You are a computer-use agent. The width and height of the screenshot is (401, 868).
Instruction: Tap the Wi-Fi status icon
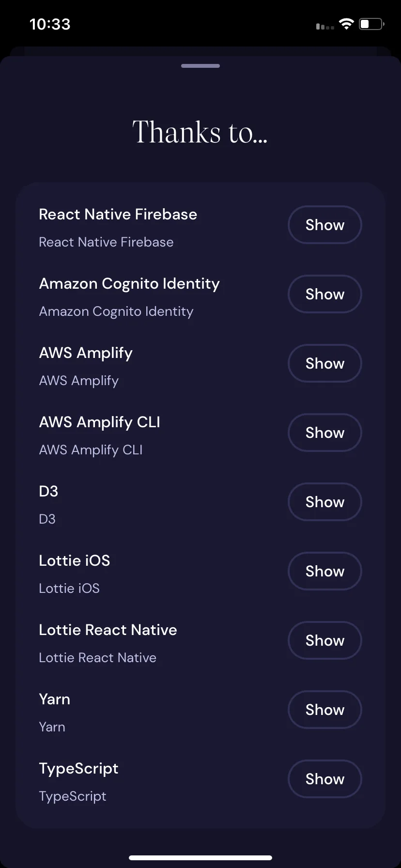click(346, 24)
